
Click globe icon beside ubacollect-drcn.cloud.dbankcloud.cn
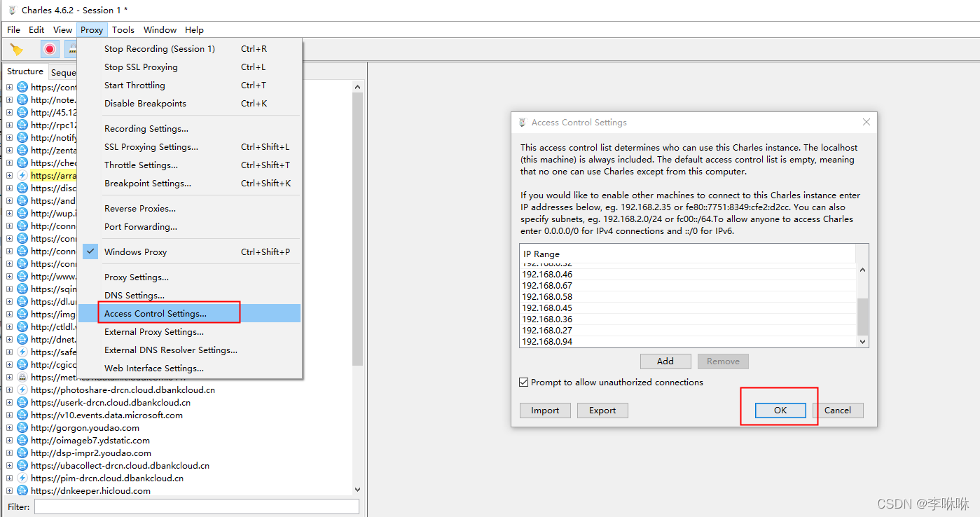point(22,466)
